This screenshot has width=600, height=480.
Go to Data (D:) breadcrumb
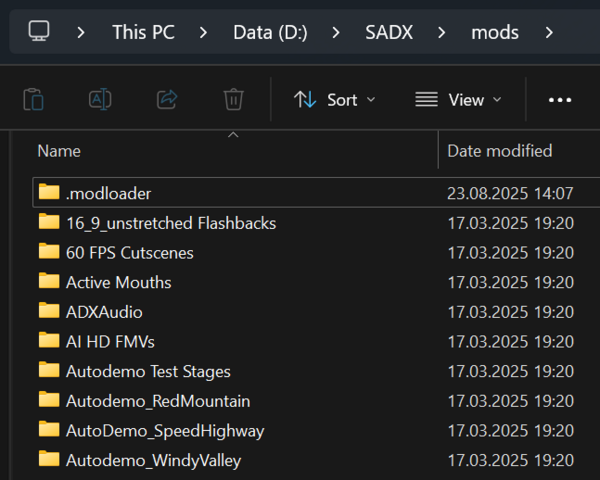point(271,33)
